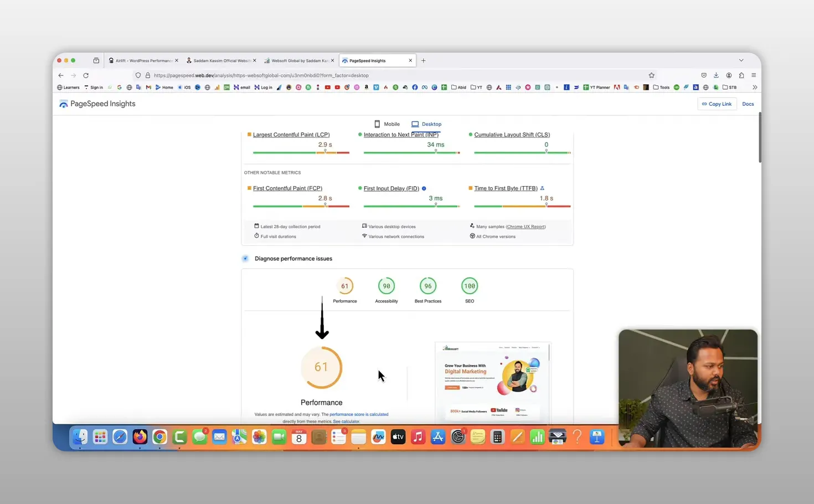
Task: Reload the PageSpeed Insights page
Action: click(86, 75)
